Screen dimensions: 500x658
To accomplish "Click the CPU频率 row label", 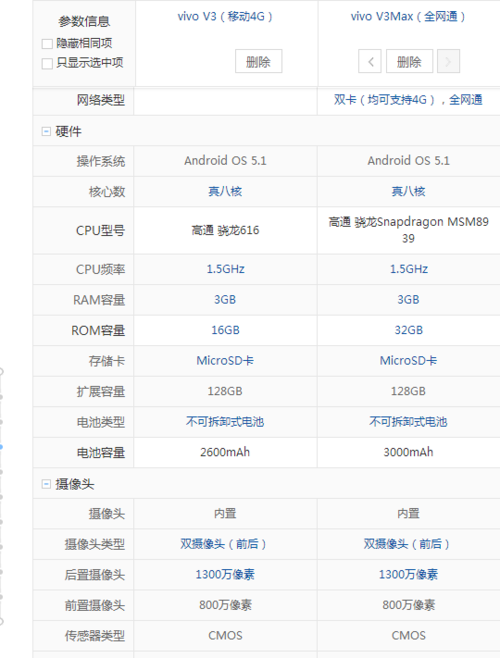I will tap(100, 269).
